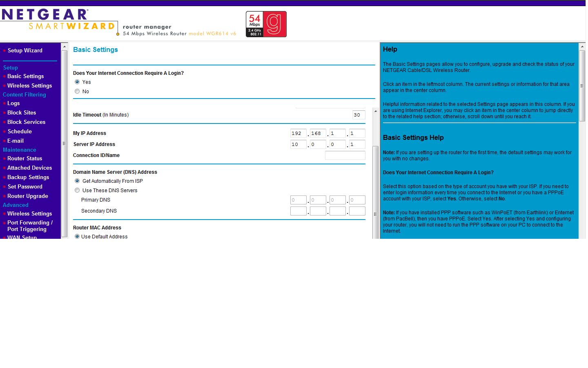This screenshot has height=368, width=588.
Task: Open E-mail settings page
Action: (x=16, y=141)
